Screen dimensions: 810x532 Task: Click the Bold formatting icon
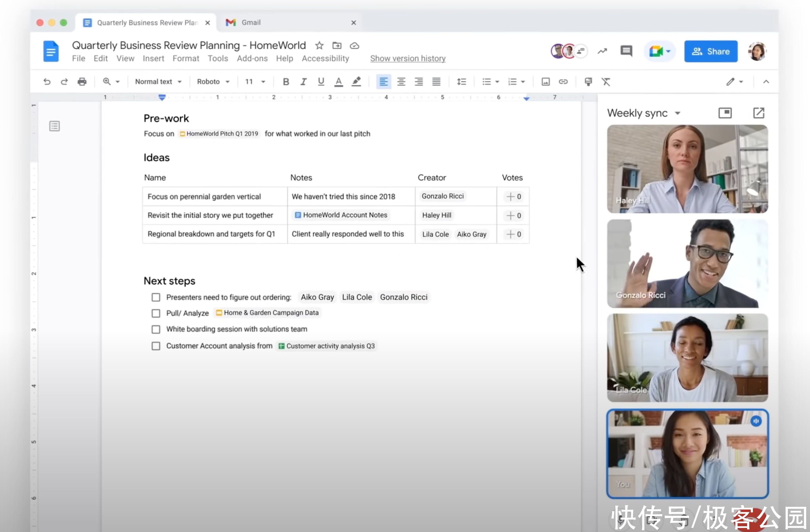point(285,81)
